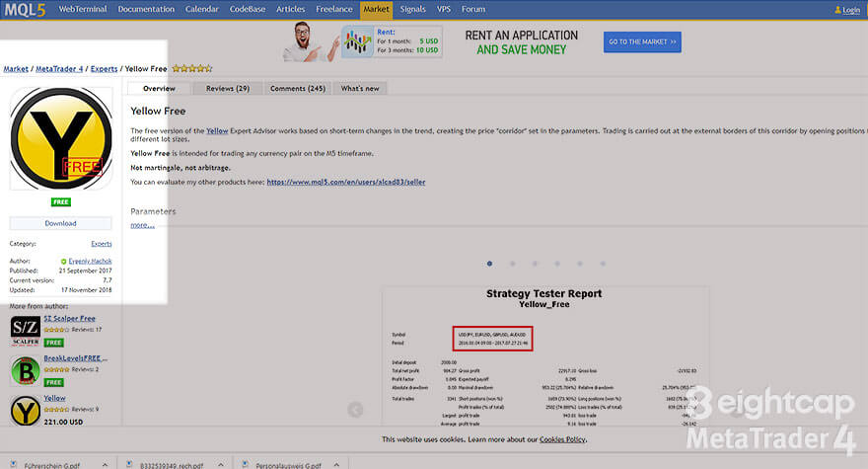Click the rent application banner chart icon

coord(357,41)
